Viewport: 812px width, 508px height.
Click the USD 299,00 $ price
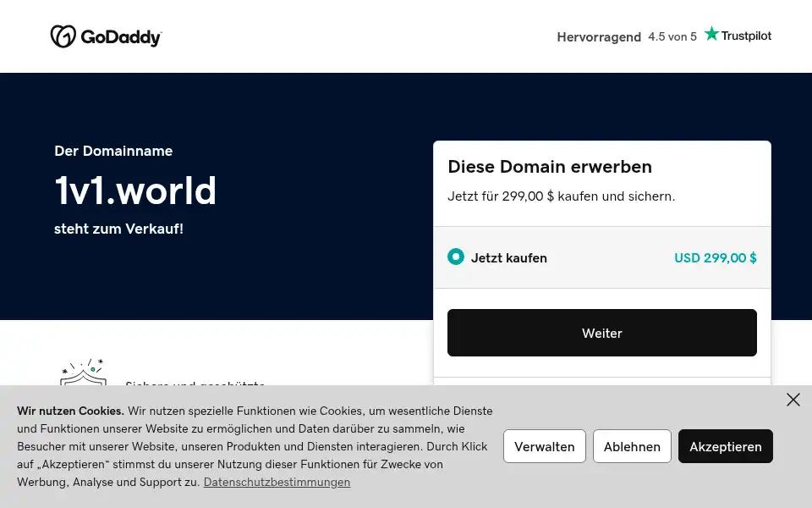(716, 257)
